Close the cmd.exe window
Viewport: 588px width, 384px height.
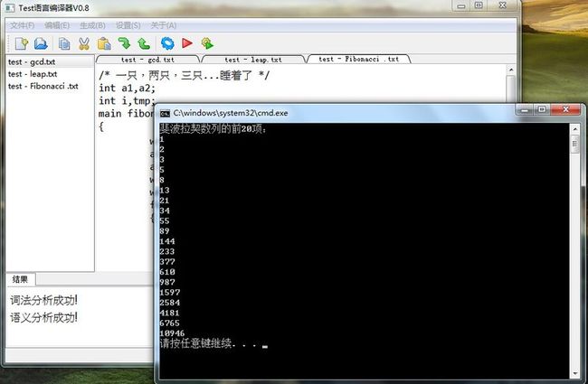click(x=566, y=109)
